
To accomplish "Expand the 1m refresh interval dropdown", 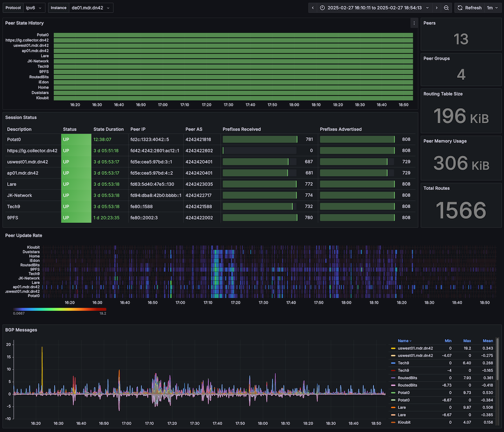I will [x=492, y=8].
